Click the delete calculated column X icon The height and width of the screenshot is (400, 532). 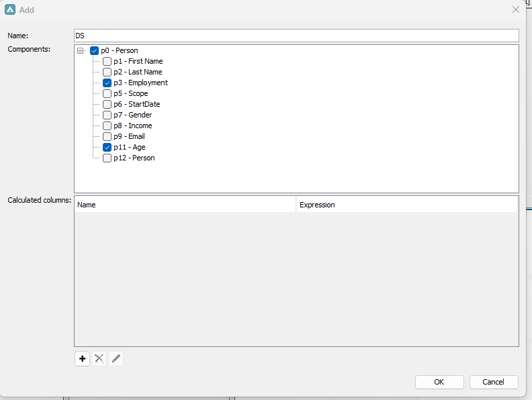[99, 358]
